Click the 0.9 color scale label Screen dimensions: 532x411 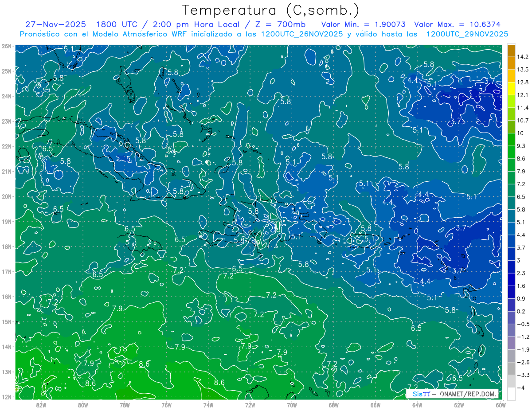click(x=521, y=298)
